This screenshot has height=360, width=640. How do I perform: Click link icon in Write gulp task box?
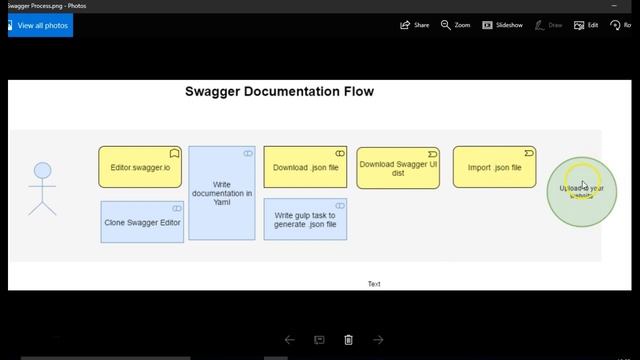pyautogui.click(x=340, y=206)
